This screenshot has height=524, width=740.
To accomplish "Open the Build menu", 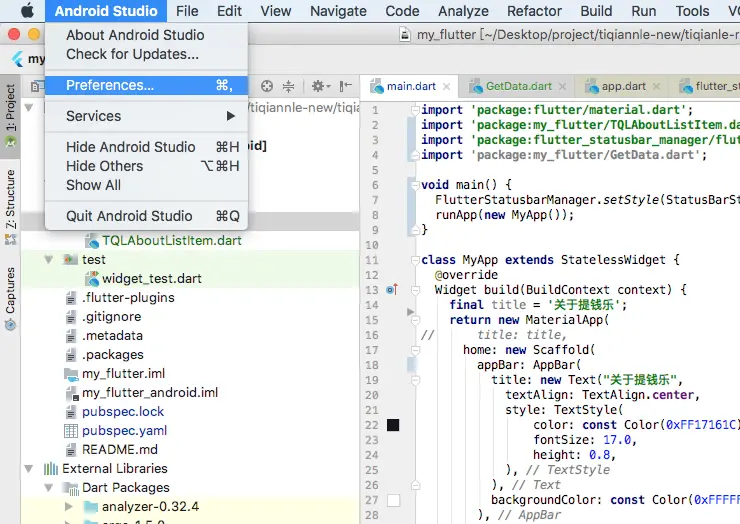I will coord(596,11).
